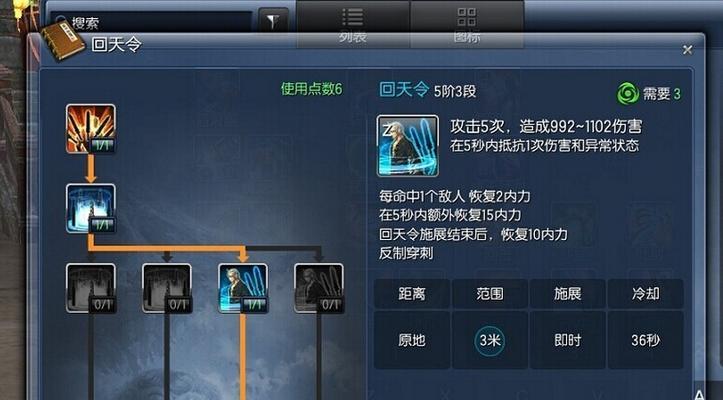
Task: Select the second grayed-out 0/1 skill node
Action: (x=167, y=288)
